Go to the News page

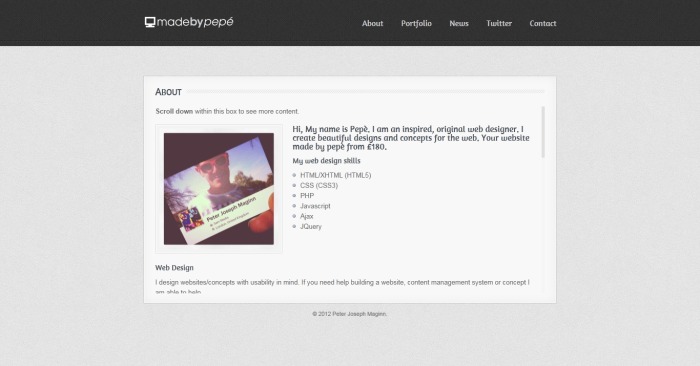[x=459, y=23]
